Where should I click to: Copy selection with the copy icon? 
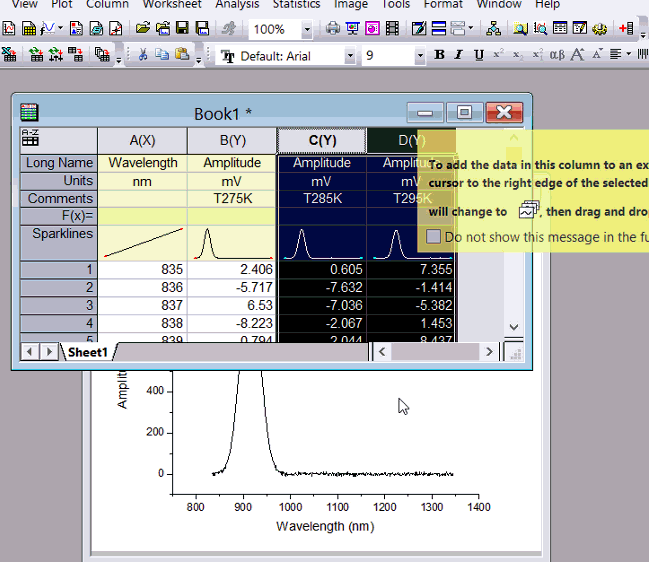pos(162,54)
